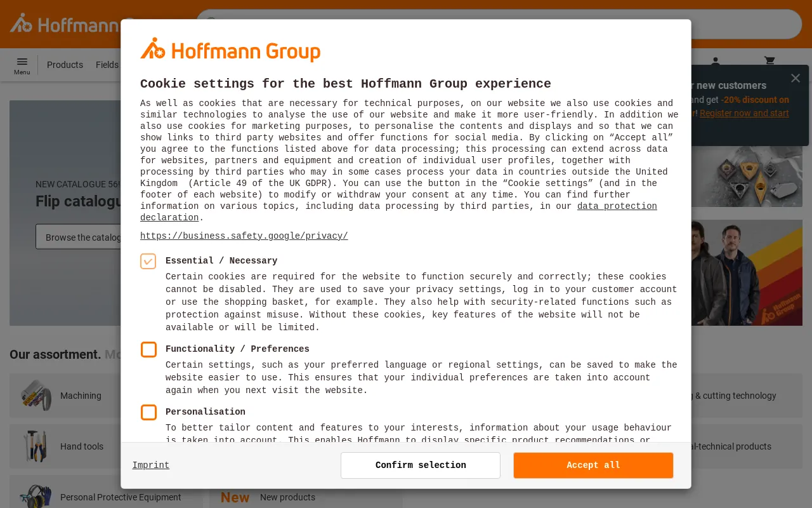Select the Hand tools category text
This screenshot has height=508, width=812.
coord(82,446)
